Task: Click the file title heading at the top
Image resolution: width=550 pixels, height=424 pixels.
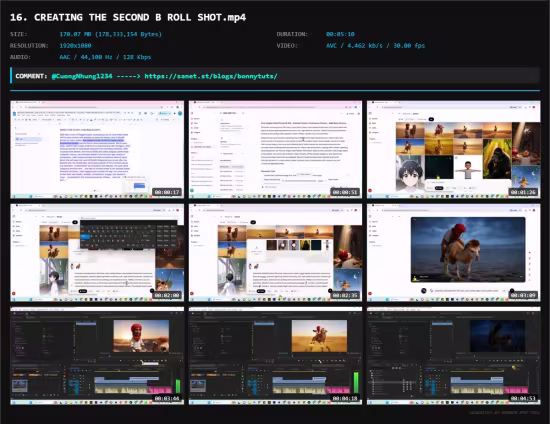Action: tap(128, 17)
